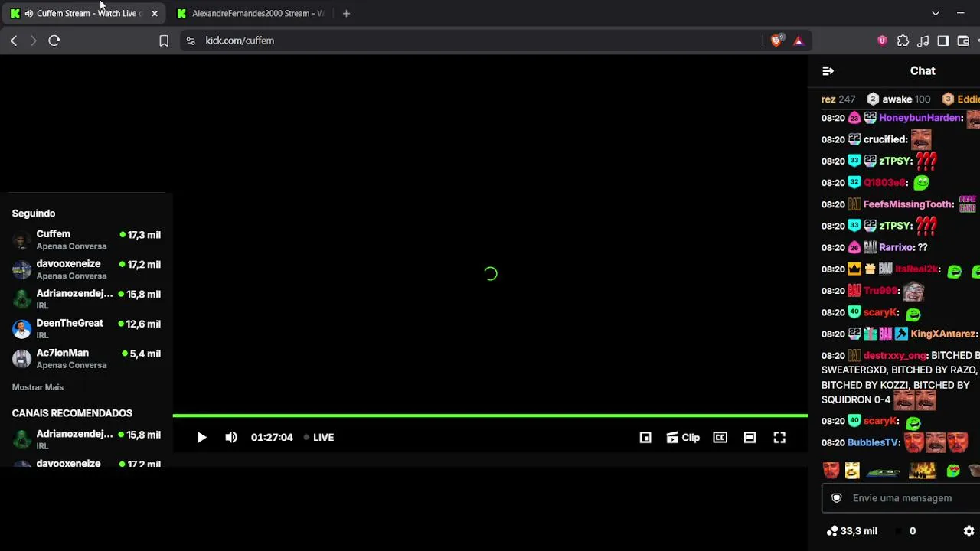Mute audio on the Cuffem tab
The height and width of the screenshot is (551, 980).
point(28,13)
